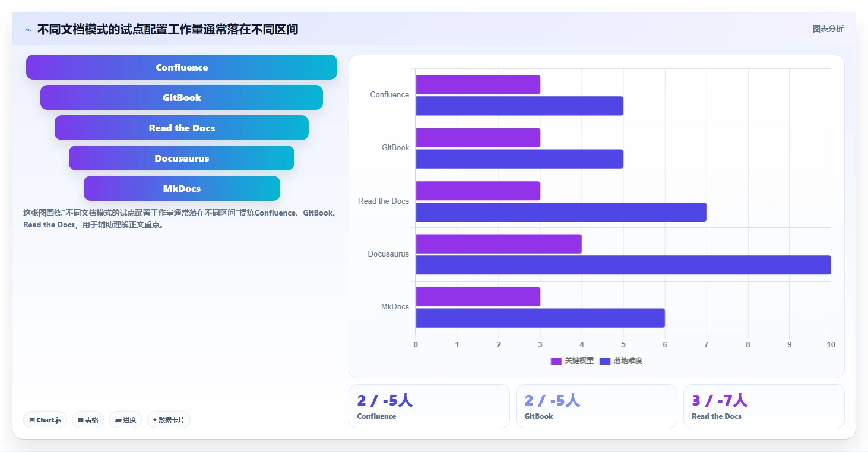This screenshot has width=868, height=452.
Task: Click the Confluence y-axis label
Action: (389, 95)
